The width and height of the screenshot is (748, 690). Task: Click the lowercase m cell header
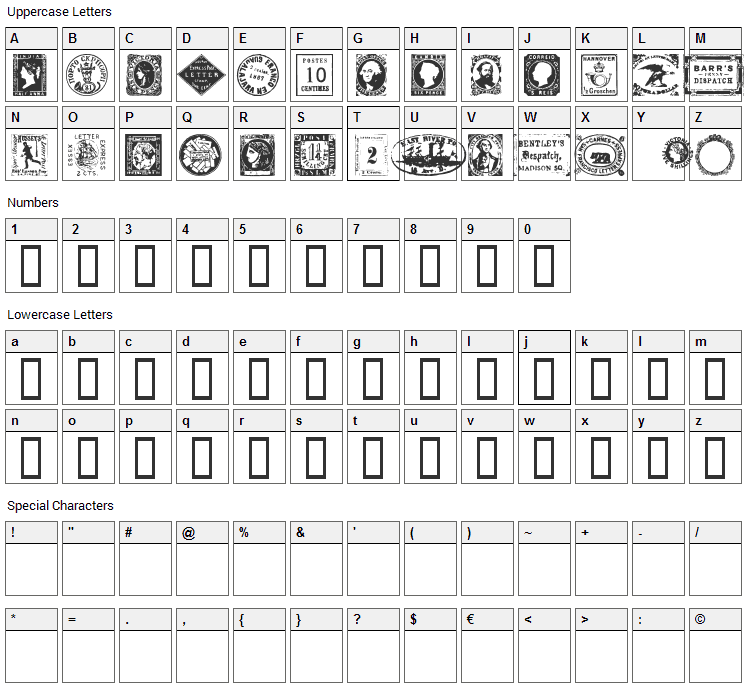pos(715,342)
